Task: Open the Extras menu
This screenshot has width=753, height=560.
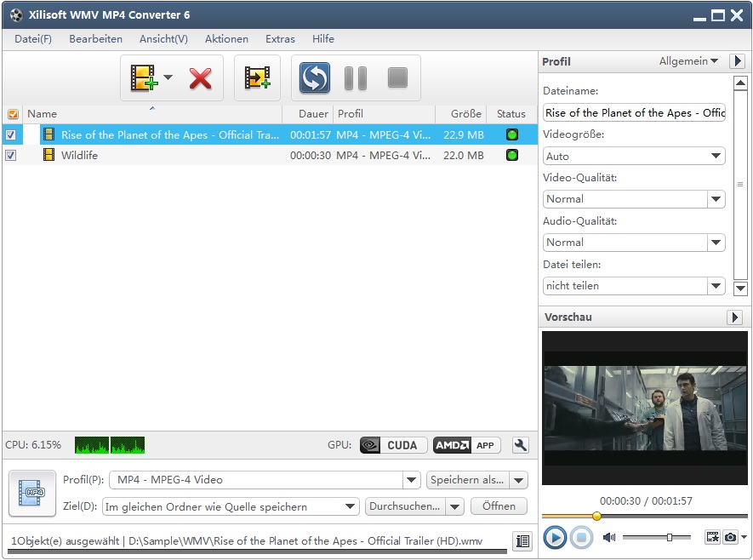Action: point(281,39)
